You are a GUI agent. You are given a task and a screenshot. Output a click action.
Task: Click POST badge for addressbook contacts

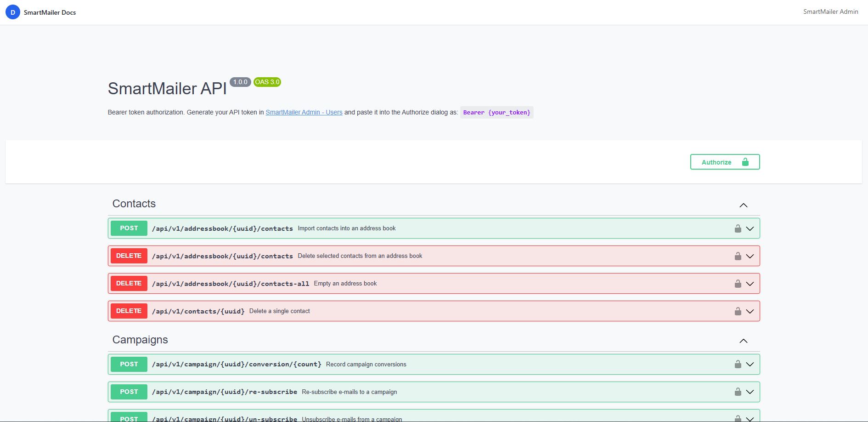pyautogui.click(x=129, y=228)
